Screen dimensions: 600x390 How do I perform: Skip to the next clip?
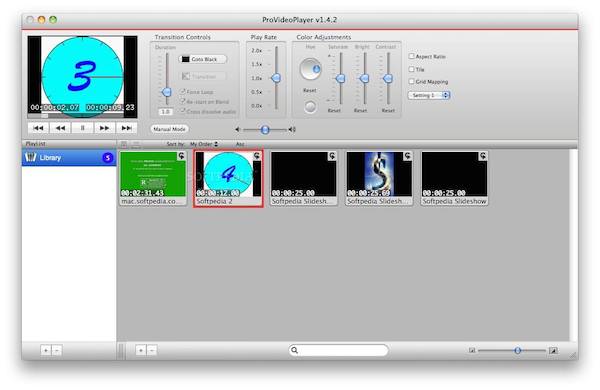(x=126, y=128)
